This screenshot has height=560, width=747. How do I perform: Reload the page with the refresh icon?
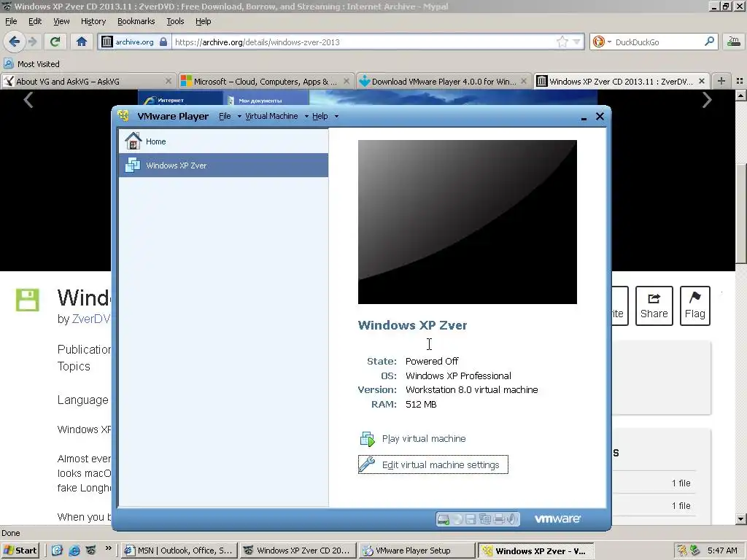[x=55, y=42]
